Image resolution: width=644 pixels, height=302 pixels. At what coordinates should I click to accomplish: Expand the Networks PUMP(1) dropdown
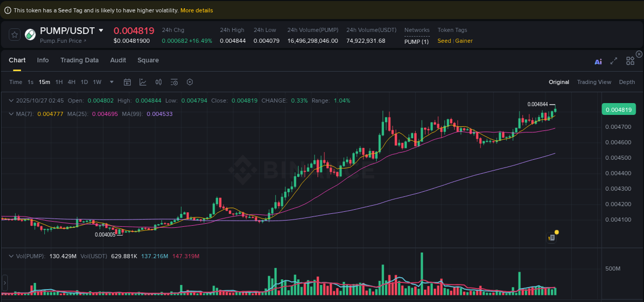[x=416, y=41]
